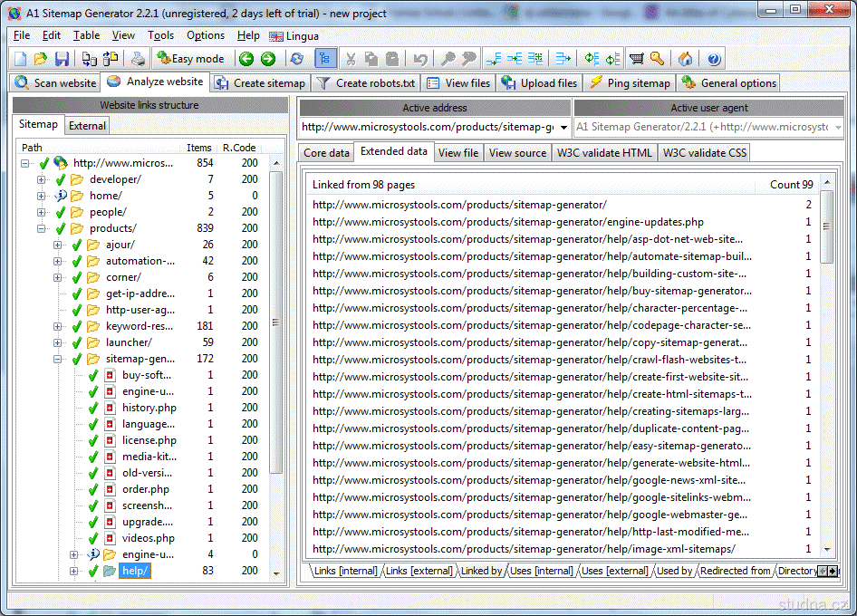857x616 pixels.
Task: Open the Active user agent dropdown
Action: coord(835,128)
